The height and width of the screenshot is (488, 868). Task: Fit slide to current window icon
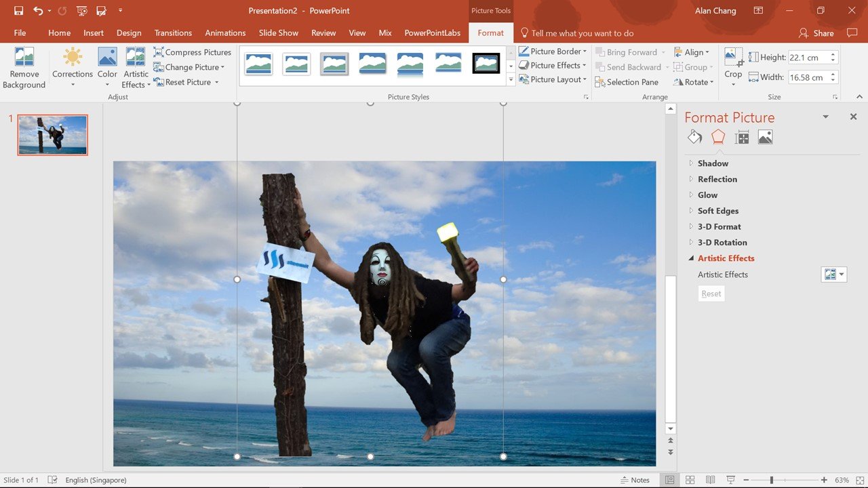click(859, 480)
